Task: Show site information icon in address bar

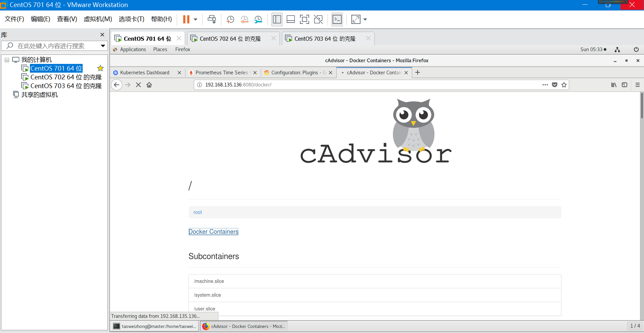Action: click(x=199, y=85)
